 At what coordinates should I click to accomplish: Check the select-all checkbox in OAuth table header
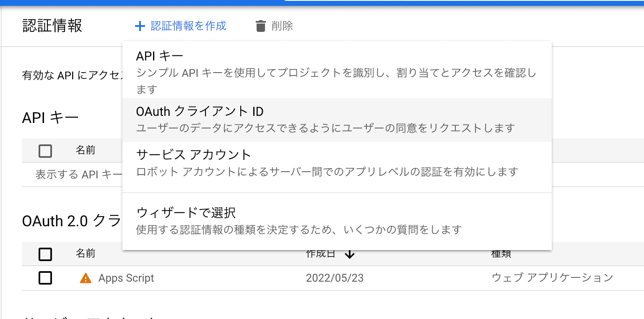click(x=45, y=254)
